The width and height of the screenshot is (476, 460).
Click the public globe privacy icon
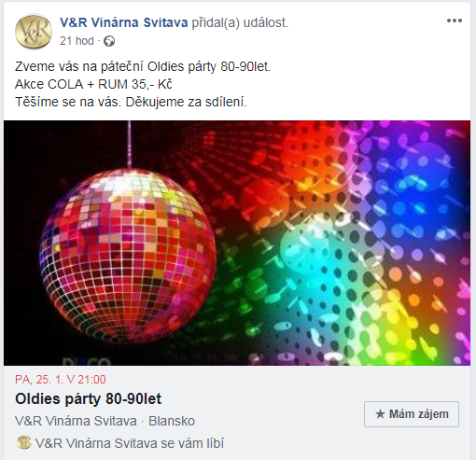tap(109, 41)
